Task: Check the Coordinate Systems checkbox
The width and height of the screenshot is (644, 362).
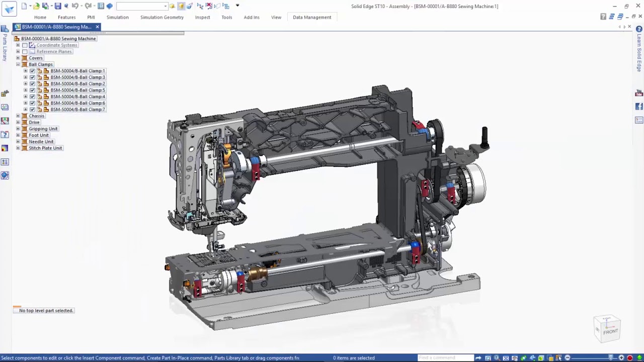Action: pos(24,45)
